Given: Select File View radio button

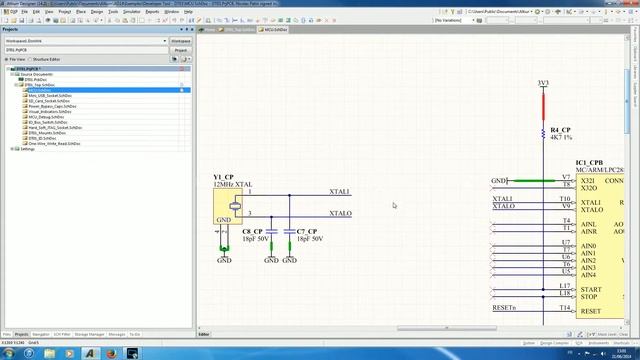Looking at the screenshot, I should (7, 60).
